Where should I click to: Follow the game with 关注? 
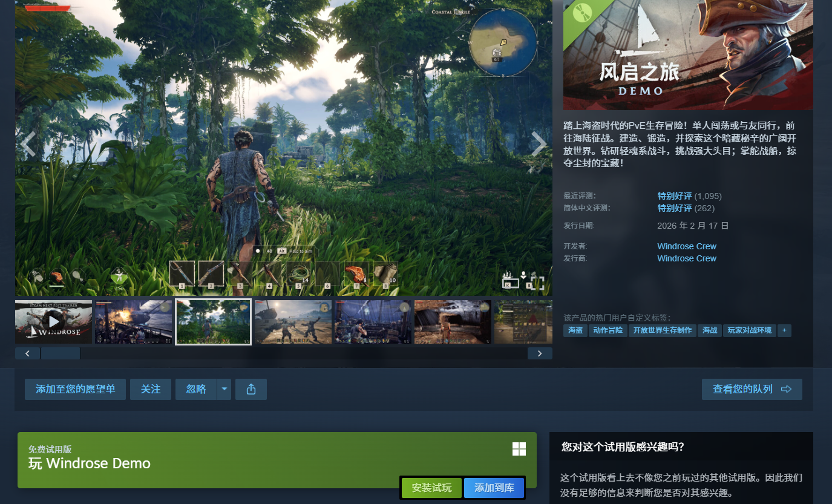pyautogui.click(x=151, y=389)
